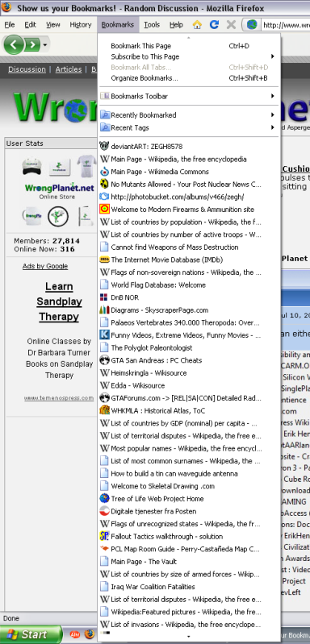Click the SkyscraperPage Diagrams bookmark icon
The image size is (310, 644).
(104, 310)
